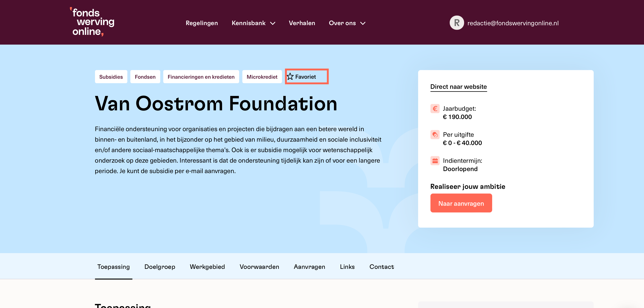Switch to the Voorwaarden tab
The width and height of the screenshot is (644, 308).
click(259, 267)
